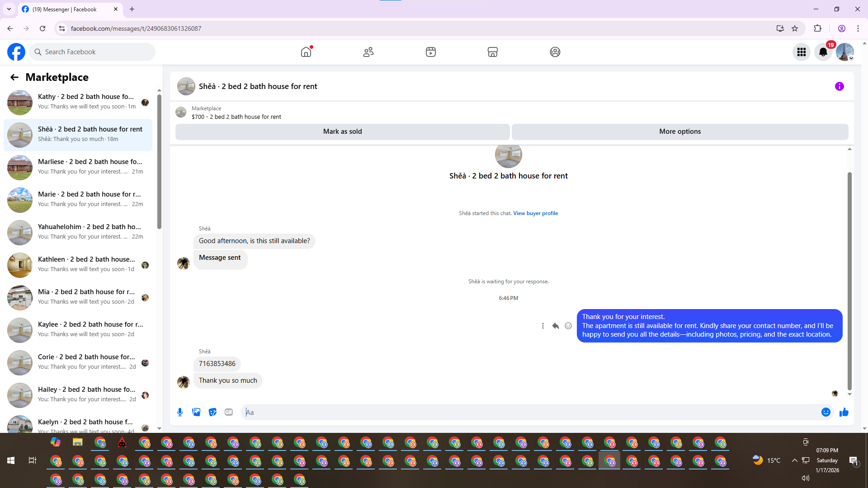Send a thumbs-up like
Screen dimensions: 868x488
click(844, 412)
